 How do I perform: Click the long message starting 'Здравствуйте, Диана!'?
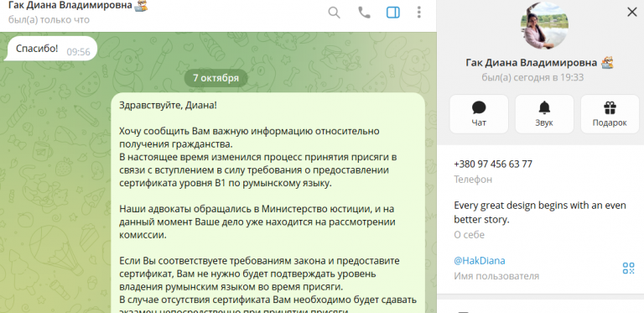tap(267, 203)
